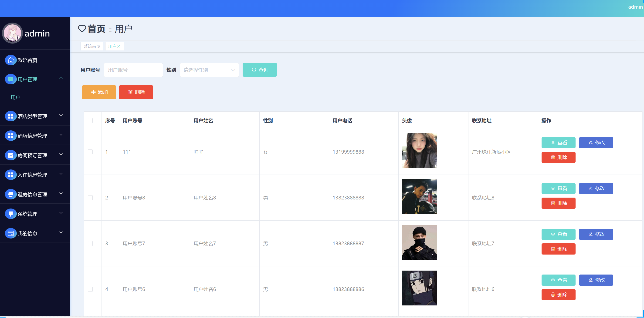644x318 pixels.
Task: Click the 系统管理 sidebar icon
Action: [10, 214]
